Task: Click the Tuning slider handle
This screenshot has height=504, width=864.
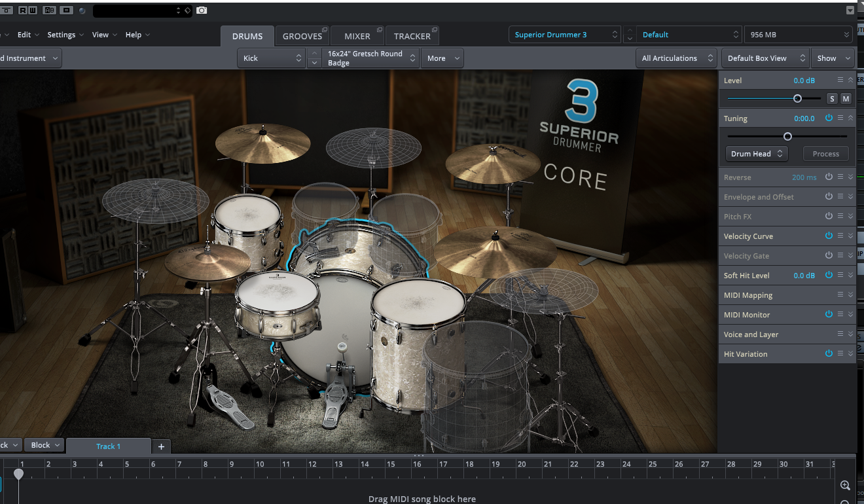Action: 787,136
